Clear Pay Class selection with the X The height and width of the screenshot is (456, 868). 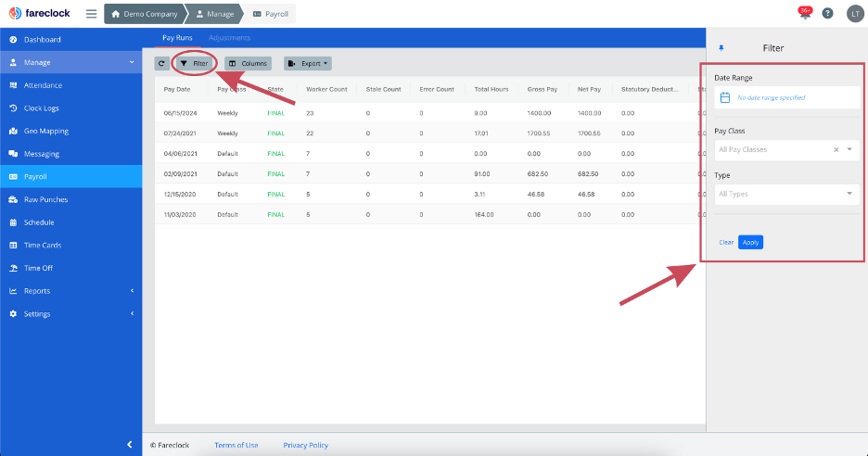click(836, 149)
